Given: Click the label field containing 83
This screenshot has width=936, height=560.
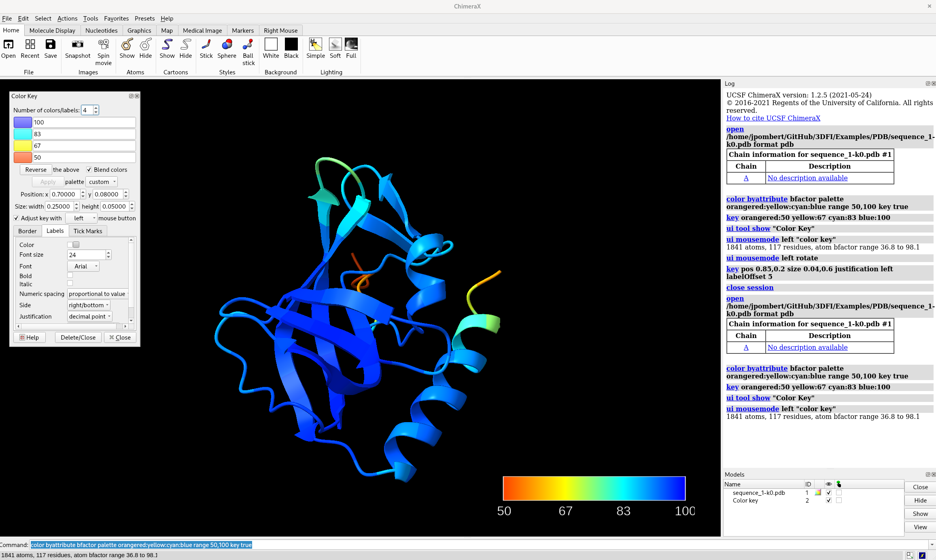Looking at the screenshot, I should click(x=84, y=134).
